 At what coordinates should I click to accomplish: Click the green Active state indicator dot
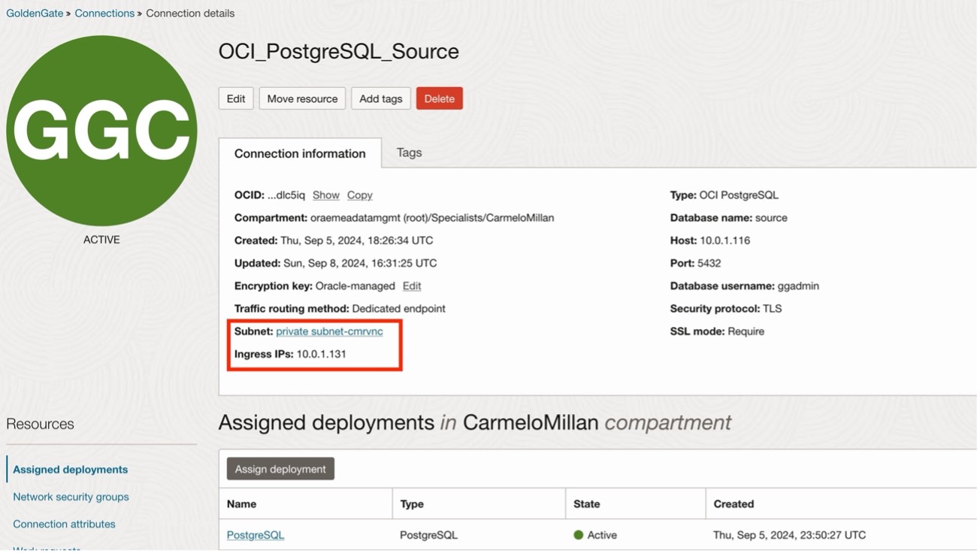click(579, 536)
